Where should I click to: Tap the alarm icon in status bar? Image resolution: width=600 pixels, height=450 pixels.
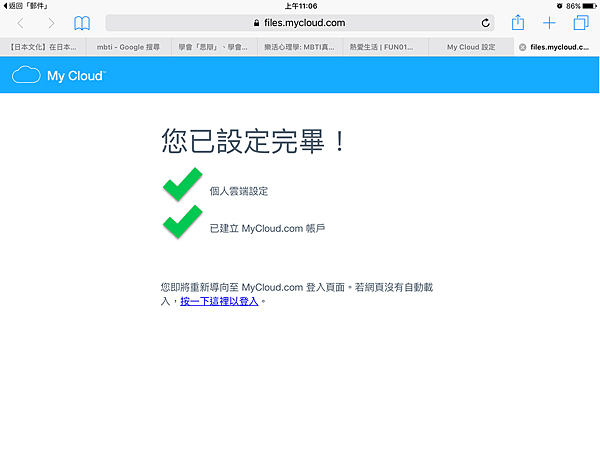point(559,6)
